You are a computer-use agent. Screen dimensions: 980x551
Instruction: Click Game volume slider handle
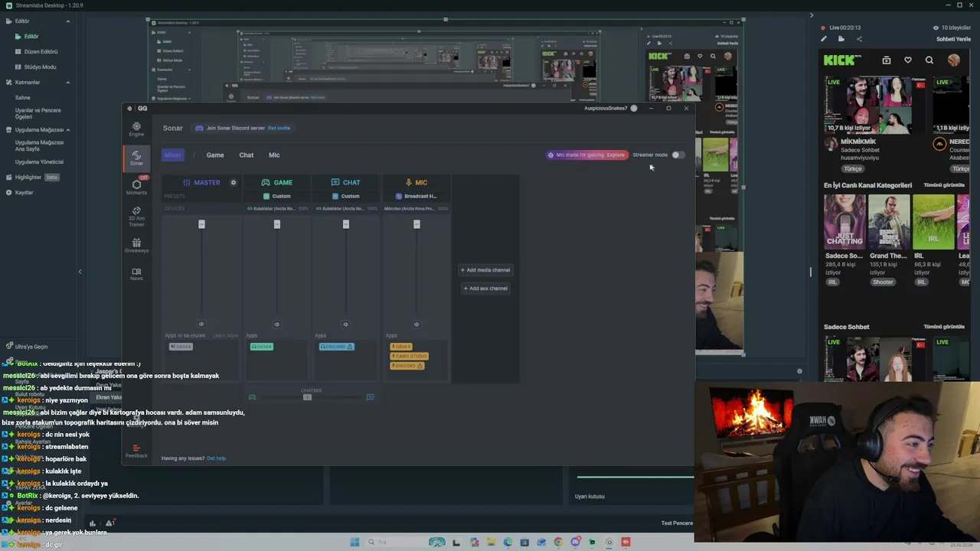coord(277,224)
